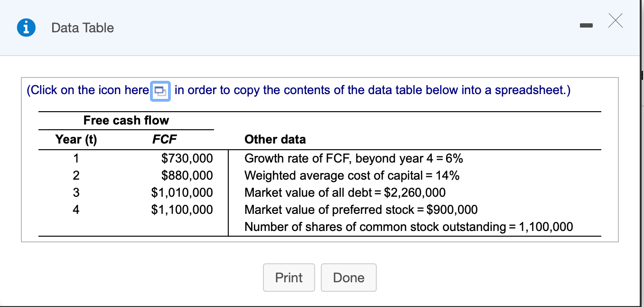This screenshot has width=644, height=307.
Task: Select the number of shares outstanding line
Action: (408, 227)
